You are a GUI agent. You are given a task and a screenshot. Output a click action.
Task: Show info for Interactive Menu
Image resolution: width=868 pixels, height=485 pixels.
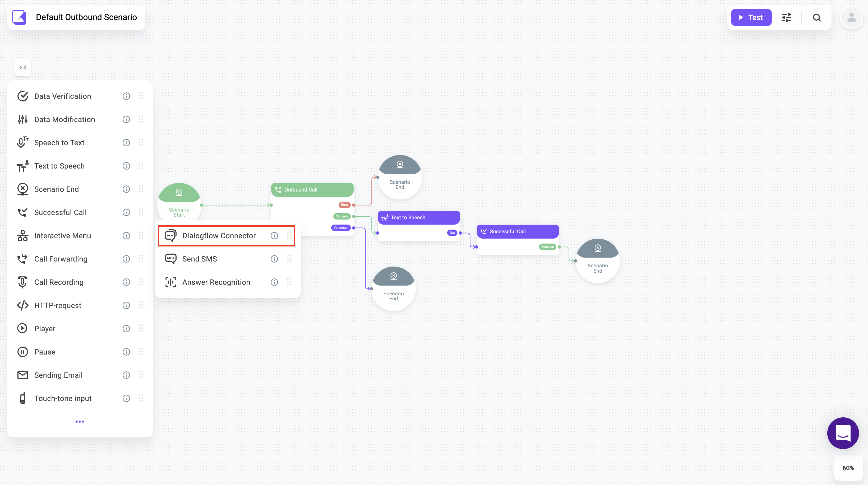(126, 236)
